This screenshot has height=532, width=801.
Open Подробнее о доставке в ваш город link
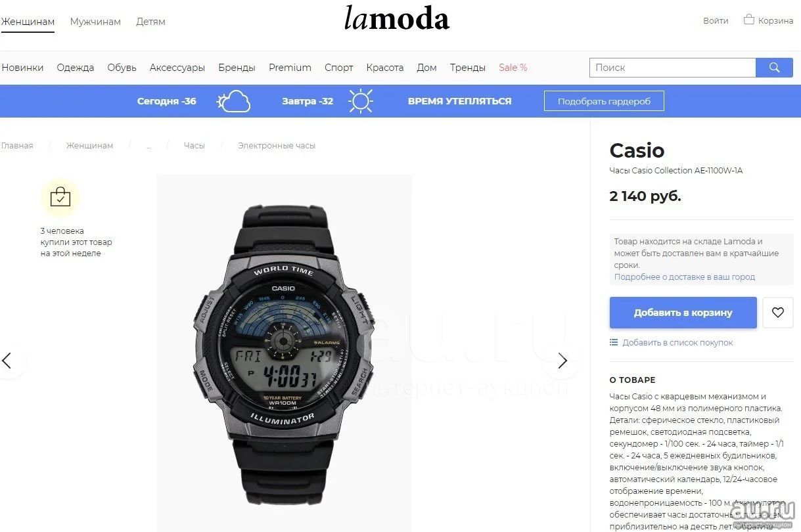pos(685,277)
